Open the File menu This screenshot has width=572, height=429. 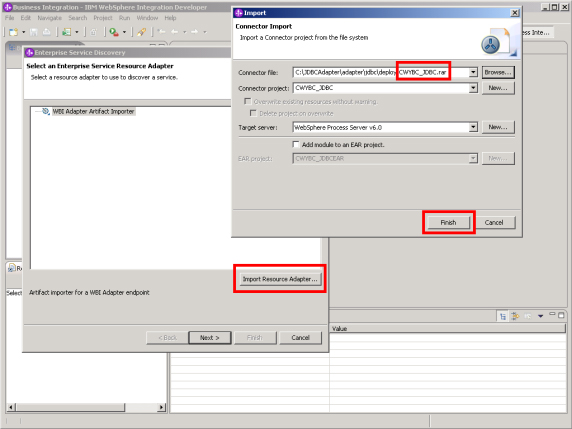(x=9, y=18)
